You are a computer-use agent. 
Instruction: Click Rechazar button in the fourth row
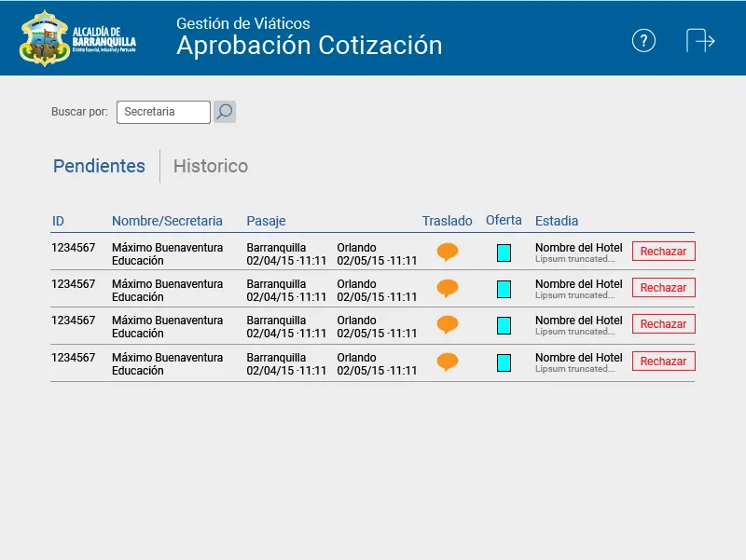tap(664, 362)
